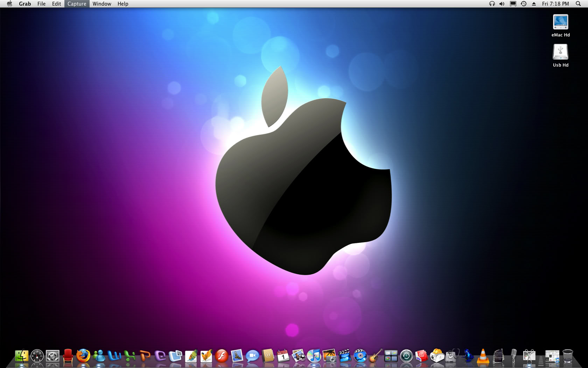
Task: Open the Window menu
Action: 102,4
